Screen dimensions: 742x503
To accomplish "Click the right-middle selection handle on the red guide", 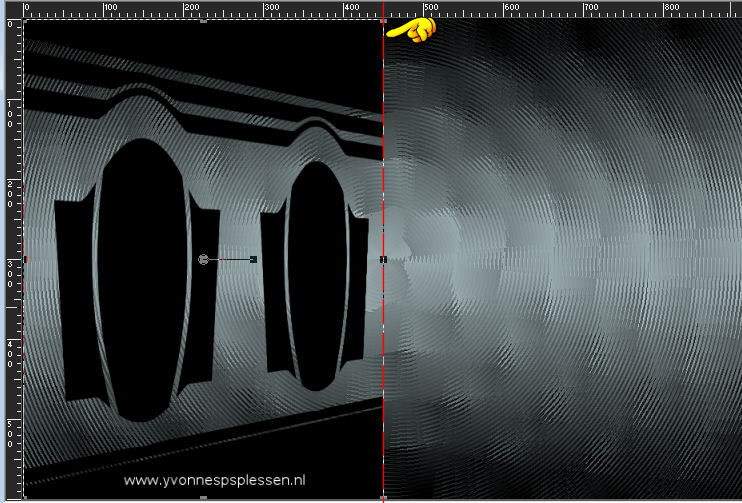I will pyautogui.click(x=383, y=259).
